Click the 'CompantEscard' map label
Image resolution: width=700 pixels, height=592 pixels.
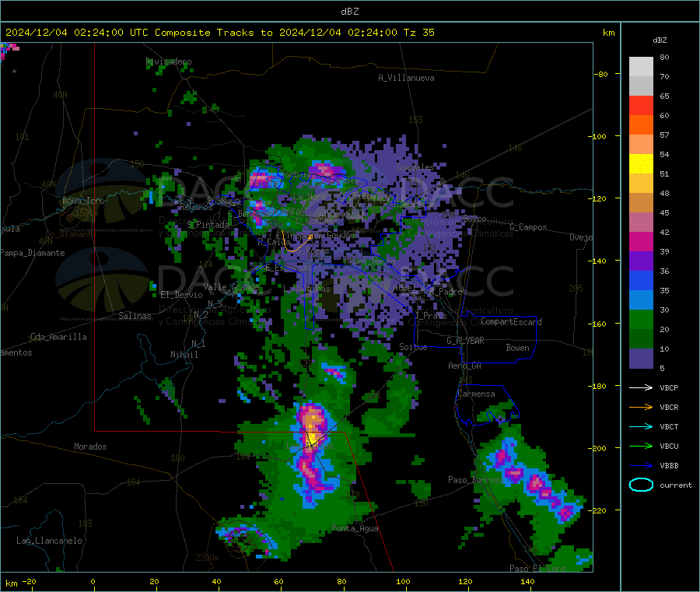(x=511, y=321)
